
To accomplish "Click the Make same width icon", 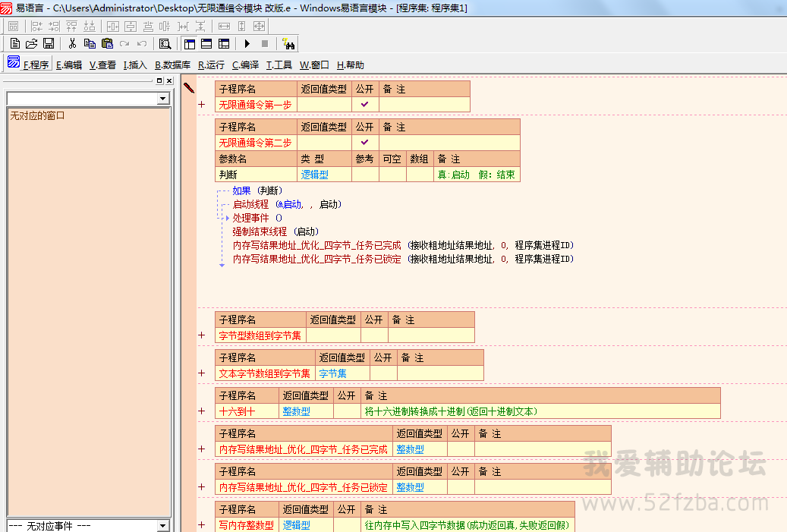I will tap(225, 26).
